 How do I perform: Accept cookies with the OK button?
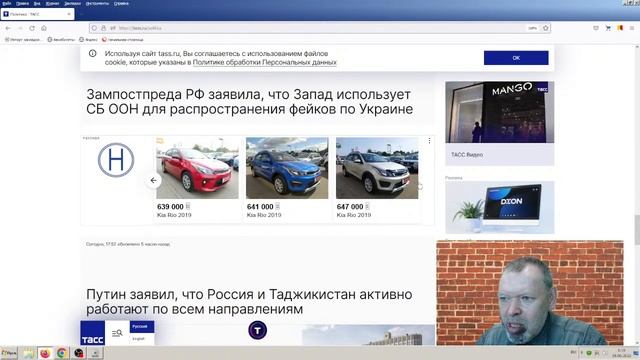[516, 58]
